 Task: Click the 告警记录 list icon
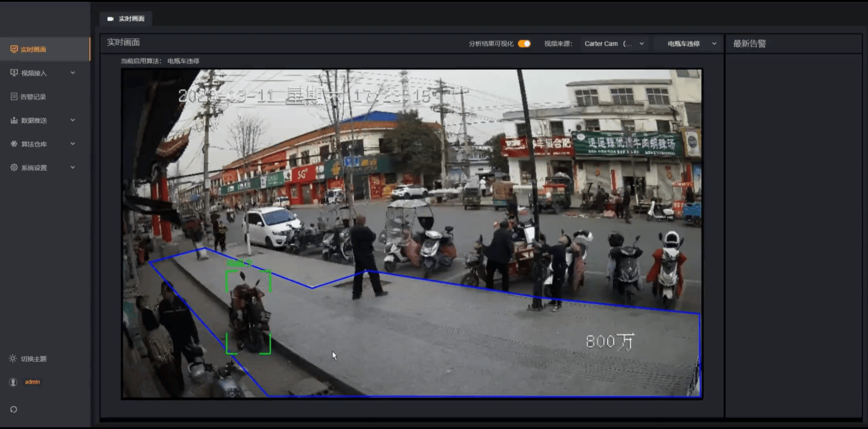pos(14,97)
